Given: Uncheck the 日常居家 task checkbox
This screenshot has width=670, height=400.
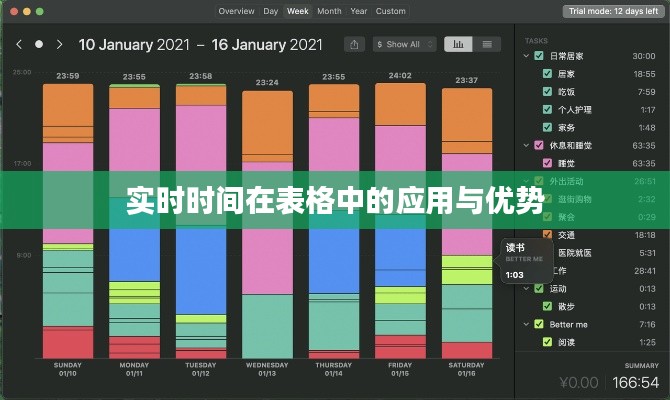Looking at the screenshot, I should [539, 56].
